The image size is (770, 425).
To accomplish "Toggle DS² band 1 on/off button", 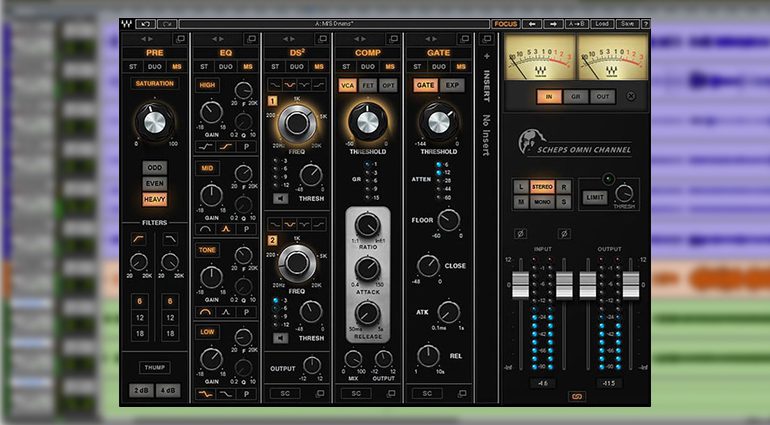I will 273,101.
